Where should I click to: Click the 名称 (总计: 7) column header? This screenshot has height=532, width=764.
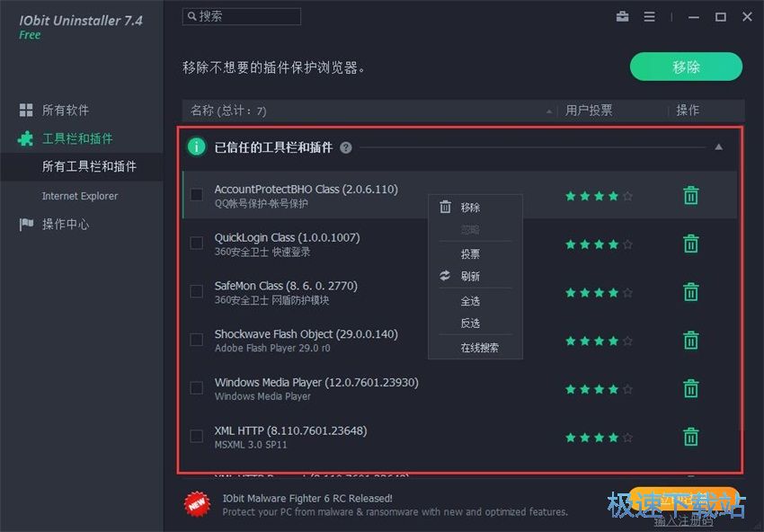pyautogui.click(x=228, y=111)
